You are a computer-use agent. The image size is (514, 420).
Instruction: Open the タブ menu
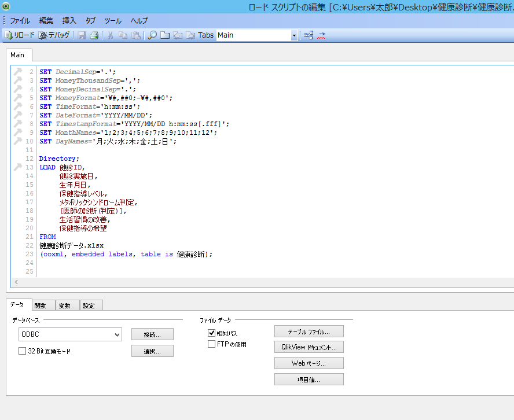[90, 21]
